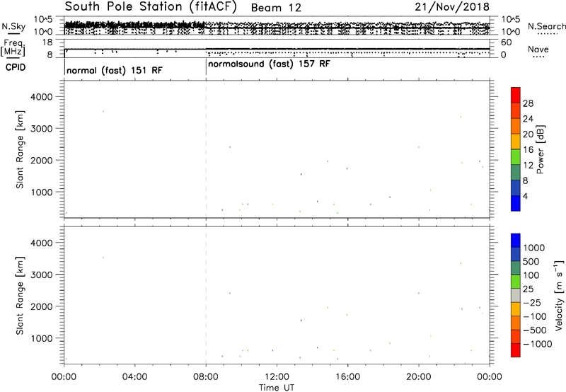This screenshot has height=392, width=566.
Task: Select the 'Freq. [MHz]' label
Action: click(x=13, y=47)
